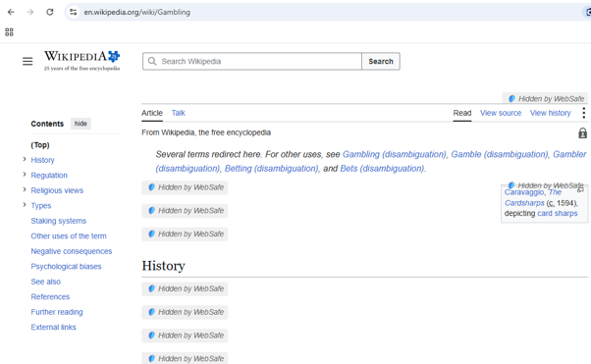Click the enlarge icon on Caravaggio caption
Image resolution: width=591 pixels, height=364 pixels.
580,190
